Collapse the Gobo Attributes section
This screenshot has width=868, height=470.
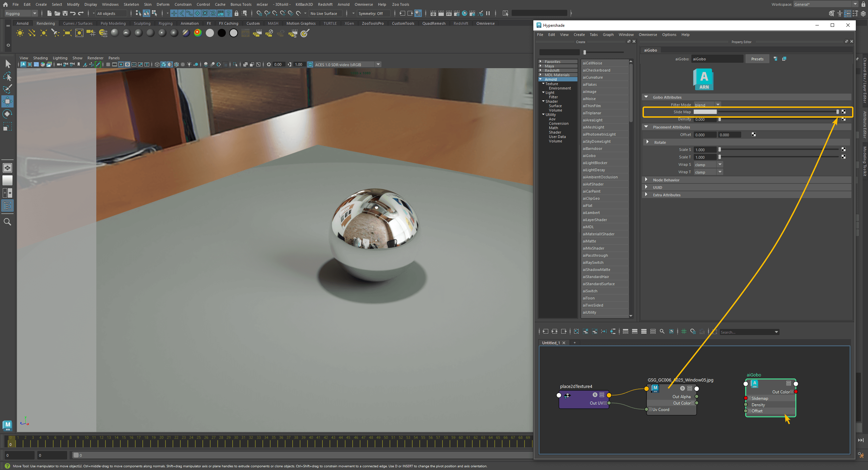point(646,97)
